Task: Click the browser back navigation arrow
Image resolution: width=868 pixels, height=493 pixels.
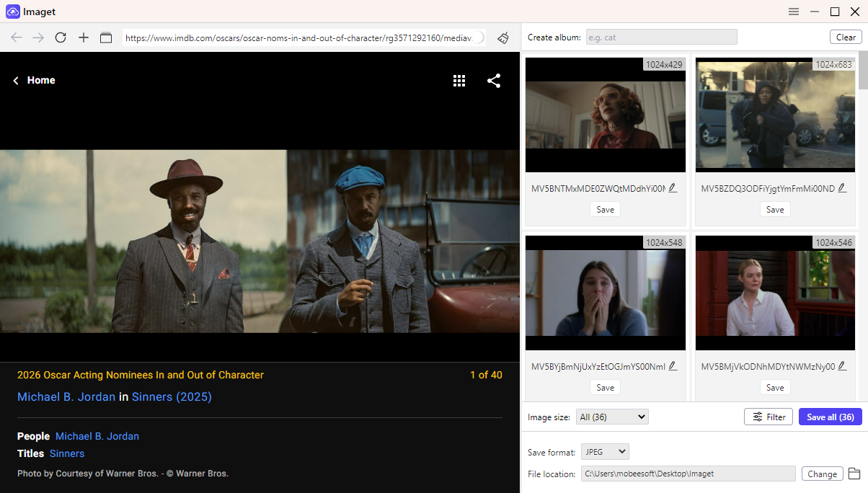Action: click(x=16, y=37)
